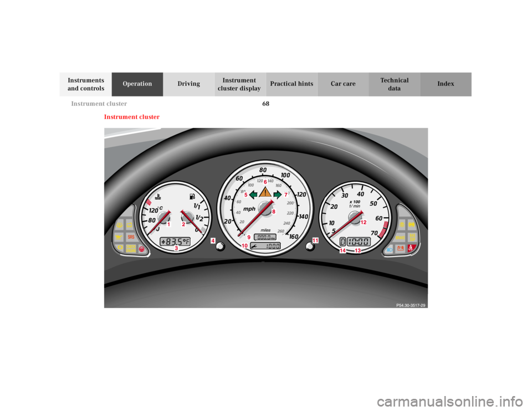
Task: Click the 1/2 fuel gauge mark
Action: 199,218
